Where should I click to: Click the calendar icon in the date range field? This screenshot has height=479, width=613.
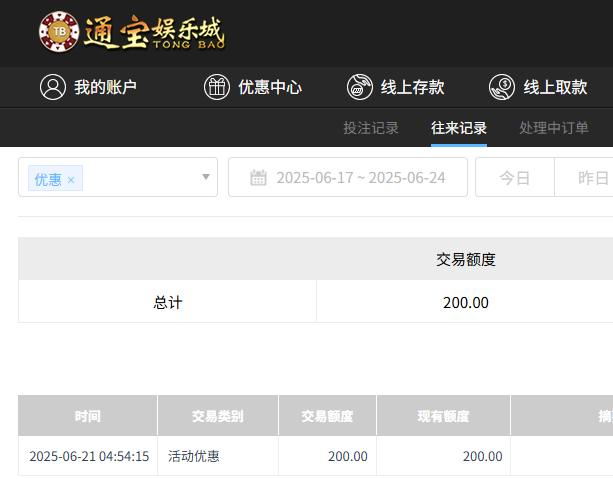pyautogui.click(x=258, y=178)
